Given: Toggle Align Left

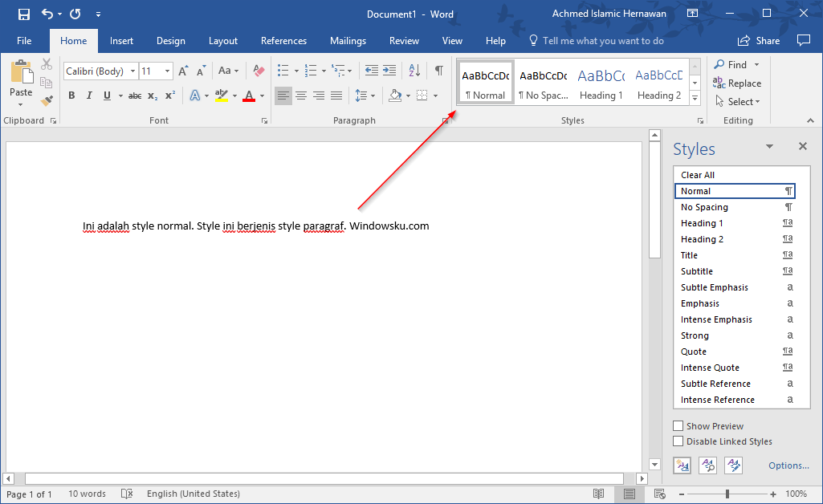Looking at the screenshot, I should 283,96.
